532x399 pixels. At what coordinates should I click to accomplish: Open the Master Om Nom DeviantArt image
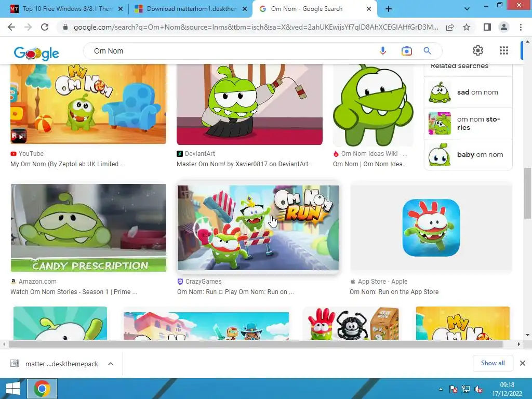pyautogui.click(x=249, y=104)
